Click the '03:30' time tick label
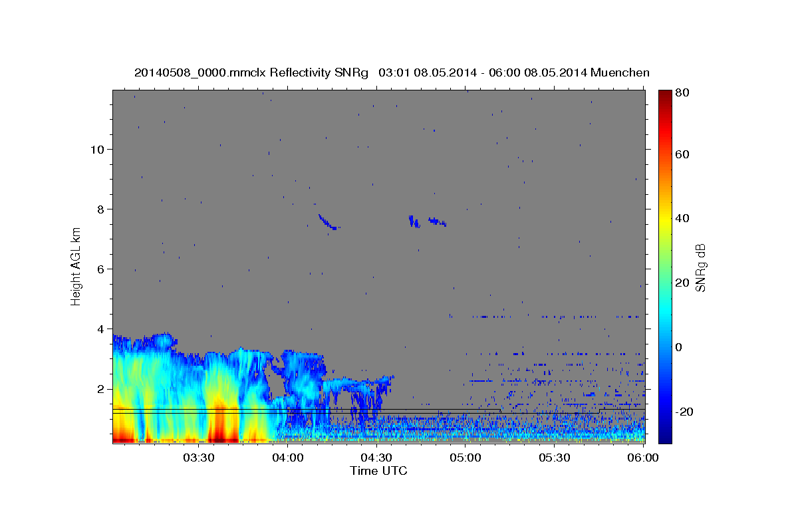798x532 pixels. click(199, 458)
